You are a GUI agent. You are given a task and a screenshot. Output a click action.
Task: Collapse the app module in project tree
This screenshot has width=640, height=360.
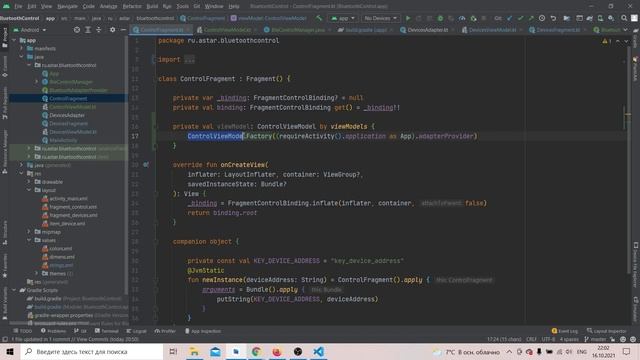(15, 40)
